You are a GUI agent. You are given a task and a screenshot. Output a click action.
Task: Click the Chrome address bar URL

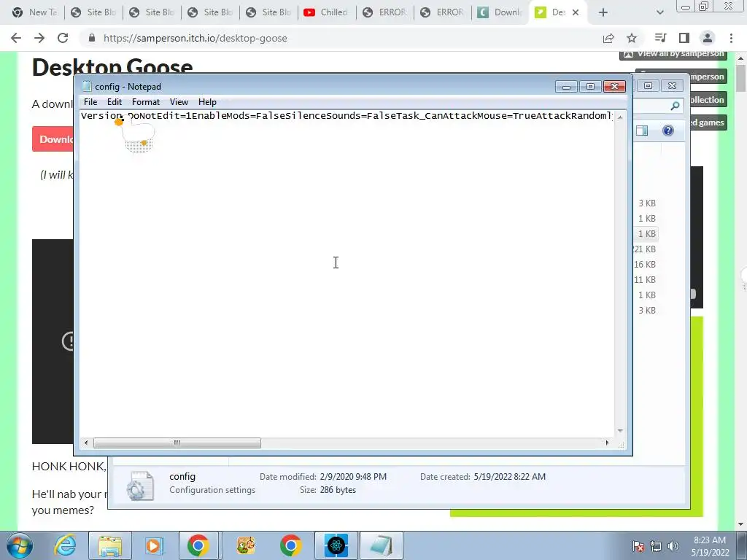(196, 38)
